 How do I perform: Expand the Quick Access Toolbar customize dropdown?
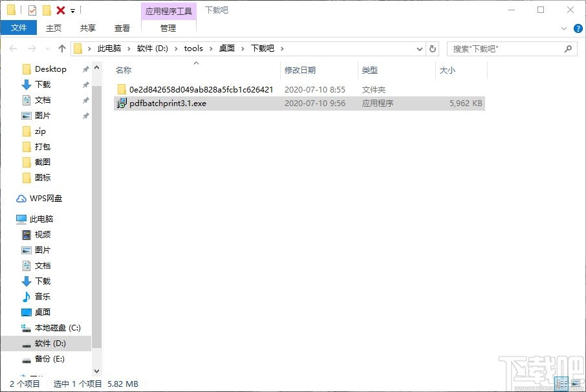point(72,10)
